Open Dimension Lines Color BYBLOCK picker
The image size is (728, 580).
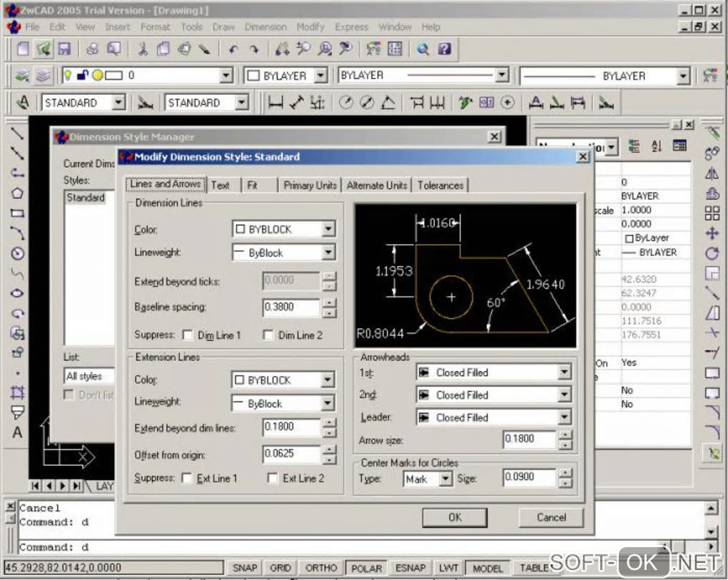(328, 230)
